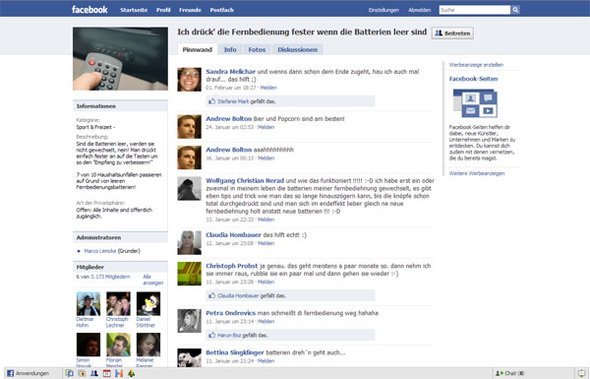Click the thumbs-up icon under Sandra Melichar's post
Viewport: 590px width, 379px height.
pos(212,101)
